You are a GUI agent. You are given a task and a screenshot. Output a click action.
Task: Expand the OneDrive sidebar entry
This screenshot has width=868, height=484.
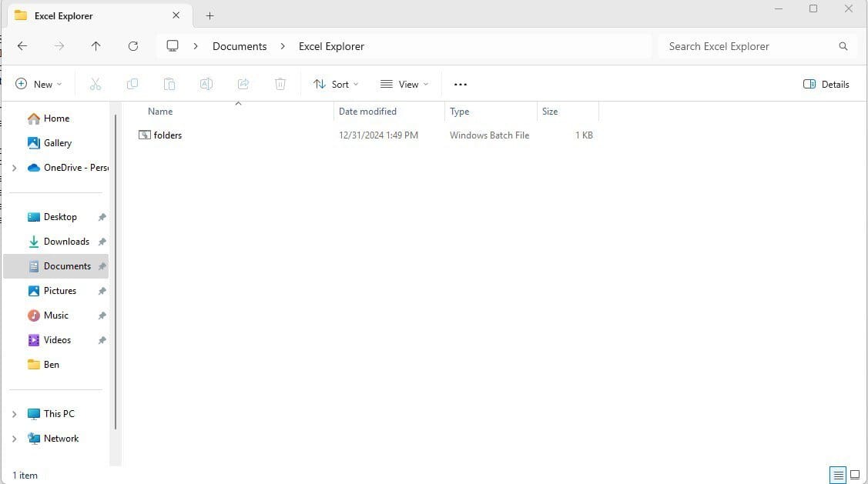pyautogui.click(x=14, y=168)
